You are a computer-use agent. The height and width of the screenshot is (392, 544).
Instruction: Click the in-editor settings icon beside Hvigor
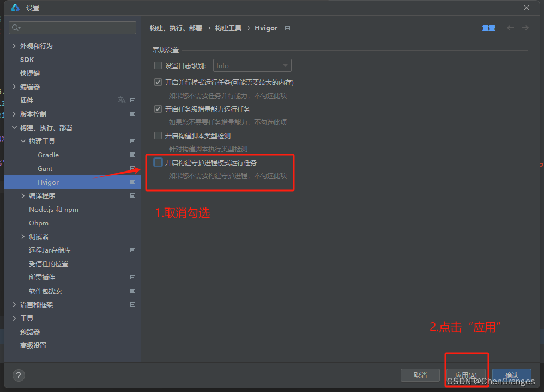pos(132,182)
